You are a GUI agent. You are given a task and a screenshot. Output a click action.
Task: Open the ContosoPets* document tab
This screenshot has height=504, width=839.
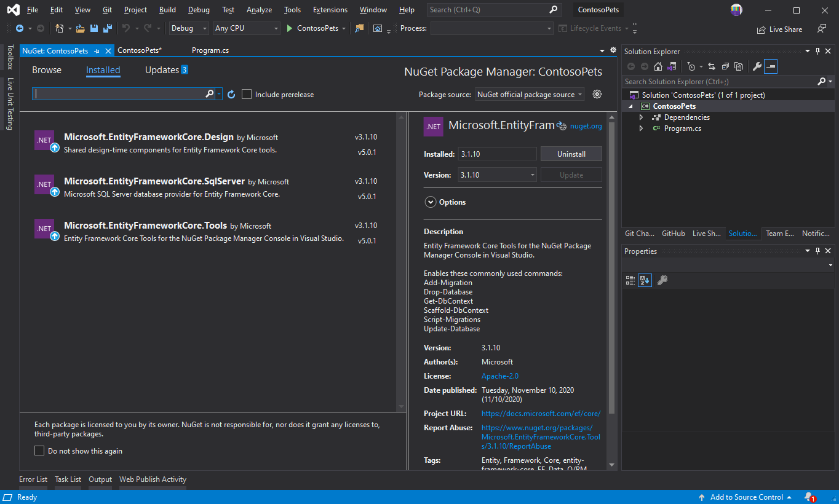pyautogui.click(x=140, y=50)
